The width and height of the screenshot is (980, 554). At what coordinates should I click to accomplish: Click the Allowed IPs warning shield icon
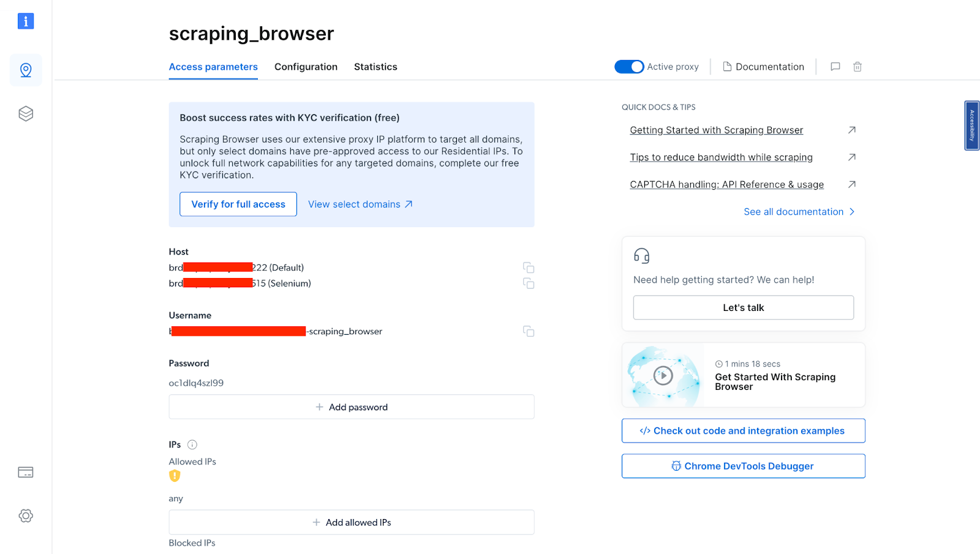[175, 476]
